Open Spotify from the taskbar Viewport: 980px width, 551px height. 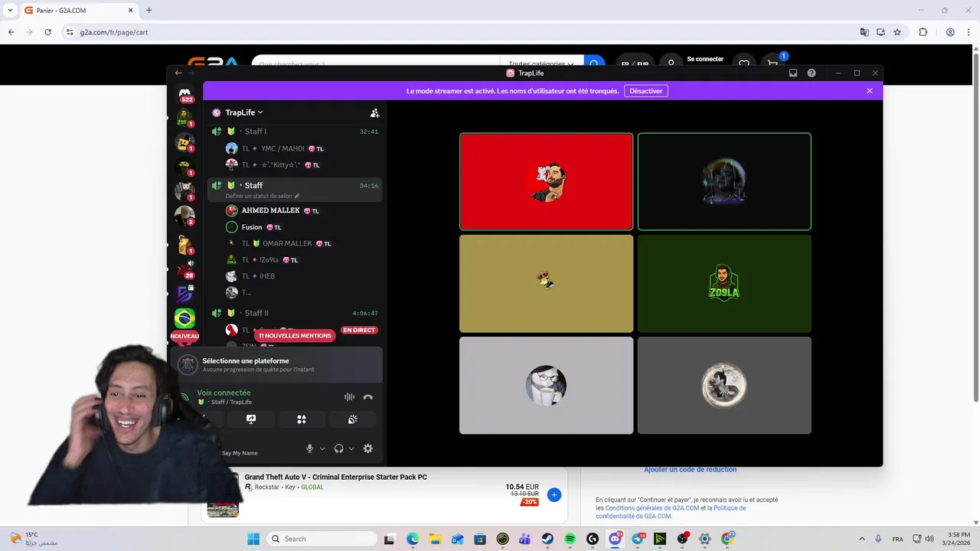[x=570, y=539]
